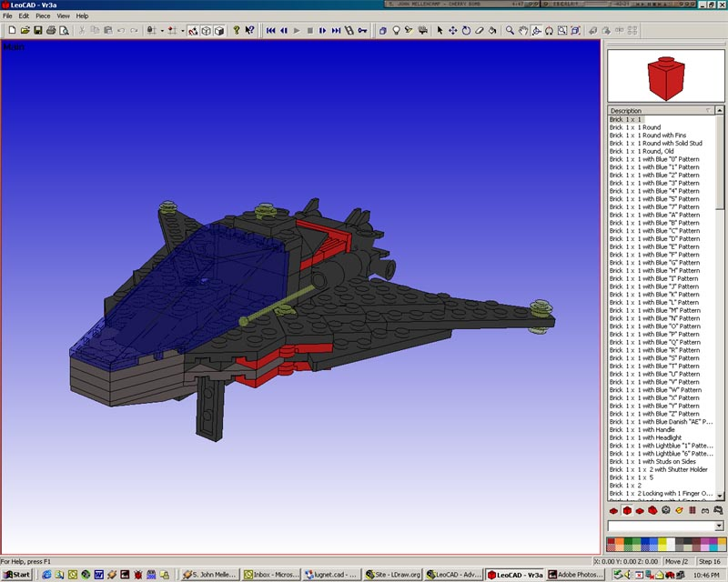
Task: Jump to first step of animation
Action: [270, 30]
